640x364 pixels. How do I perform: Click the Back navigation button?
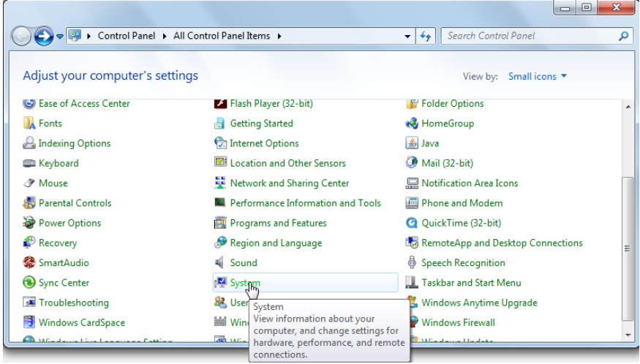(21, 37)
